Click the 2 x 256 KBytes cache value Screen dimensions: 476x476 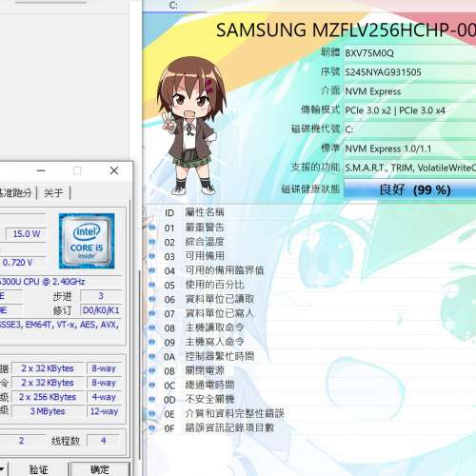tap(48, 397)
